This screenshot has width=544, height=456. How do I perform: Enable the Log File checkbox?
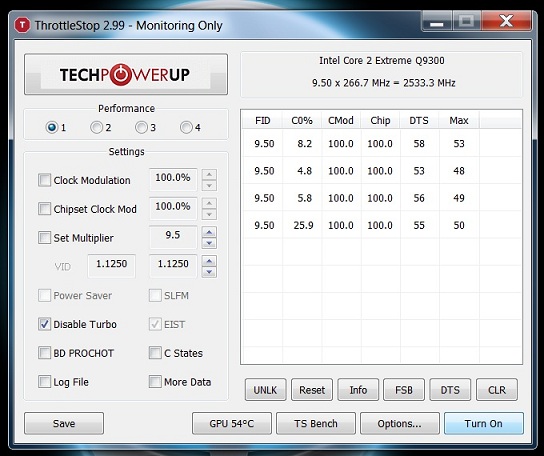point(44,382)
